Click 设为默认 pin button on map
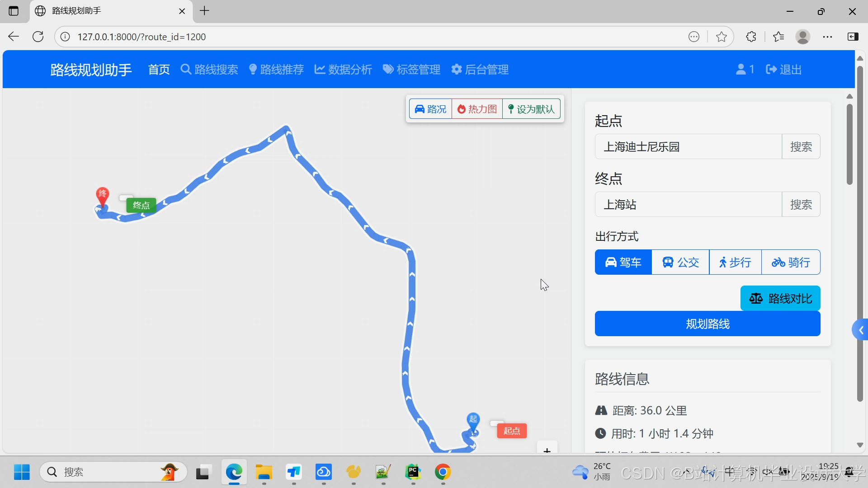The image size is (868, 488). coord(531,109)
